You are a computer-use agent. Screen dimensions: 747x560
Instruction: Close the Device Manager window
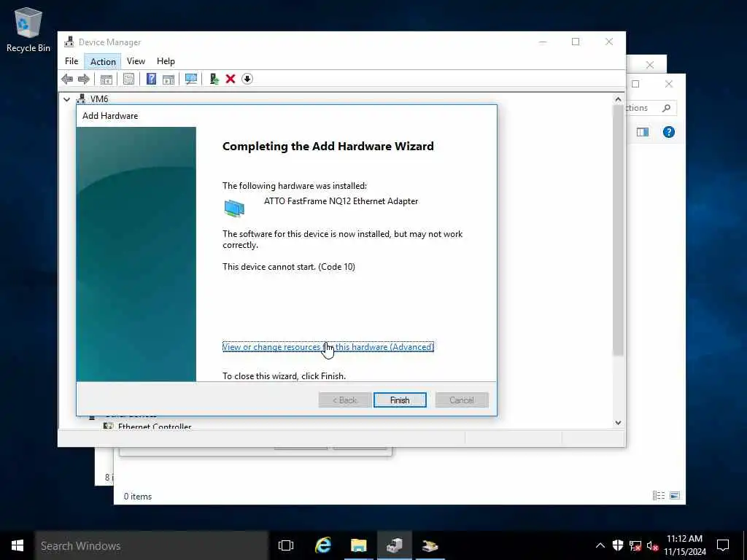(x=609, y=42)
